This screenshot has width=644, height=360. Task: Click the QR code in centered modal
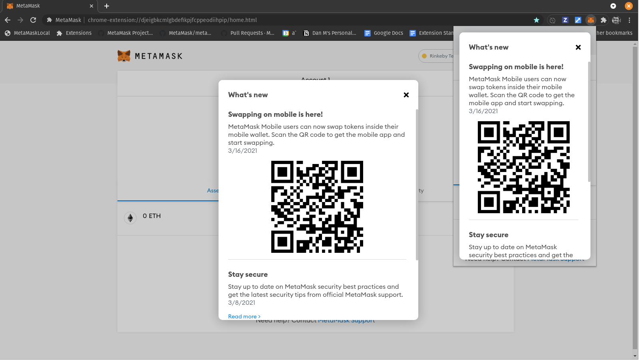(x=317, y=207)
